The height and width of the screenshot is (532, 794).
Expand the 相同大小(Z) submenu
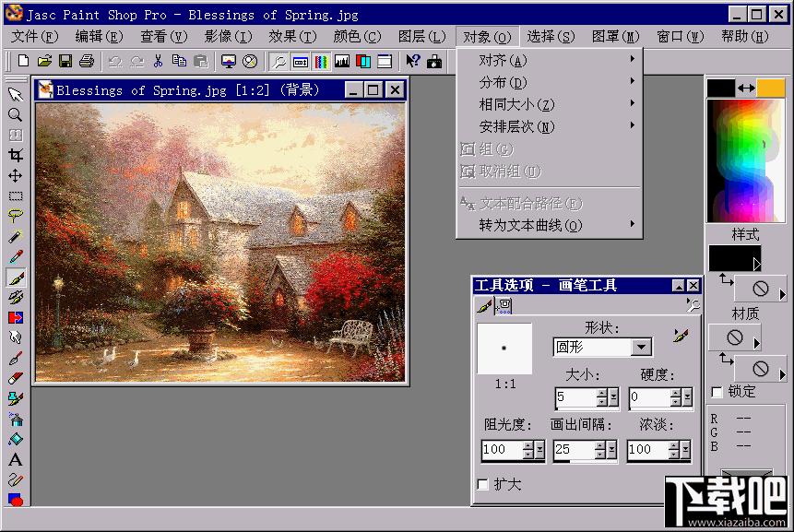point(550,104)
